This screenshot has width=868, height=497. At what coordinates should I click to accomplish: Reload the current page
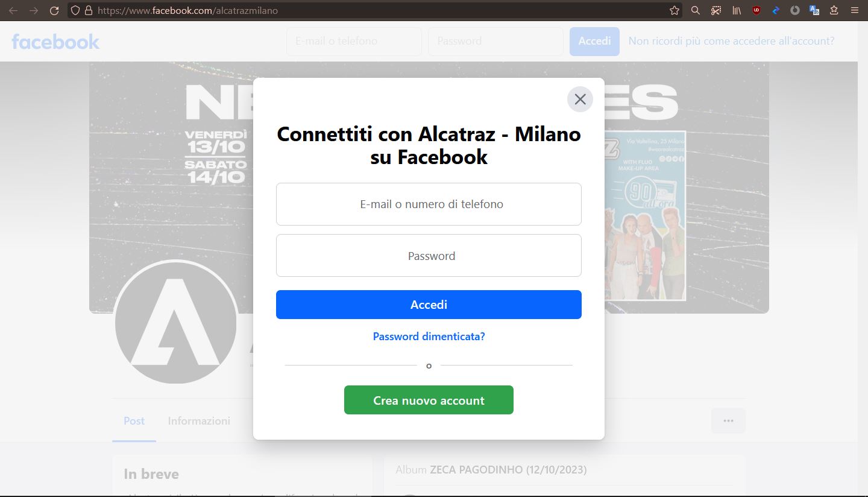54,10
